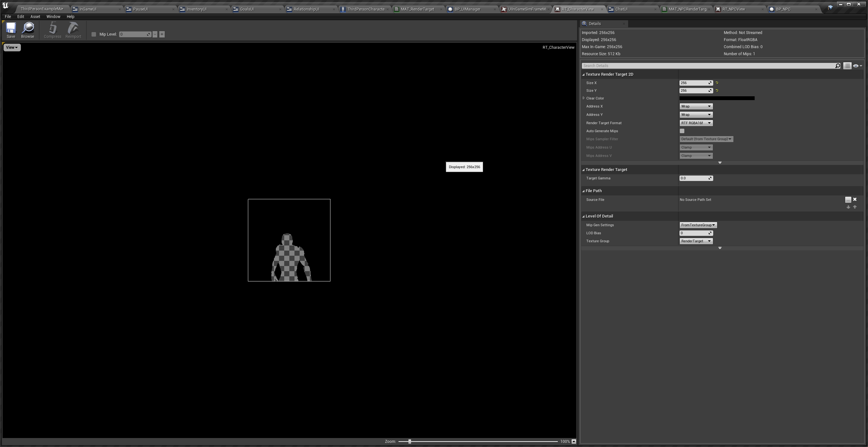
Task: Click the black Clear Color swatch
Action: click(x=717, y=98)
